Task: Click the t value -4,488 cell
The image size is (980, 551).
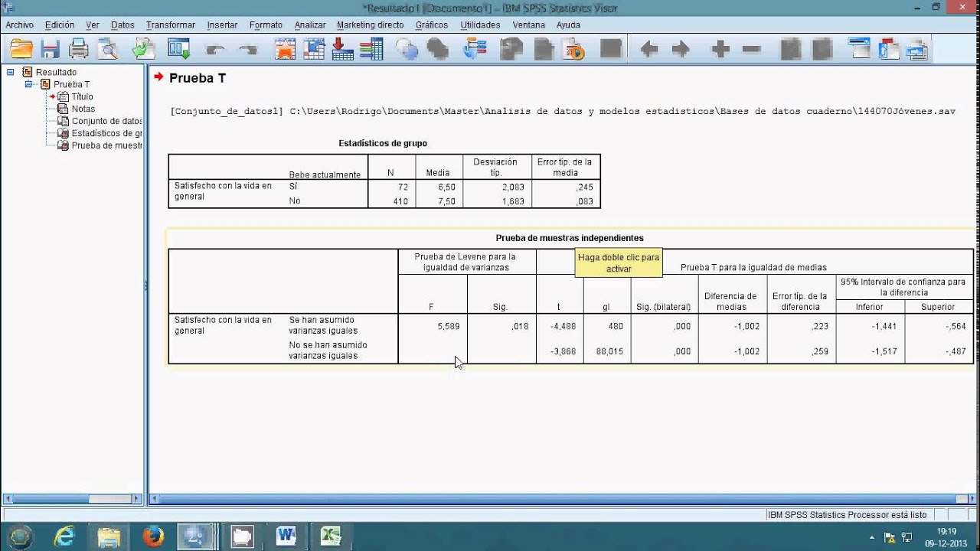Action: pos(564,326)
